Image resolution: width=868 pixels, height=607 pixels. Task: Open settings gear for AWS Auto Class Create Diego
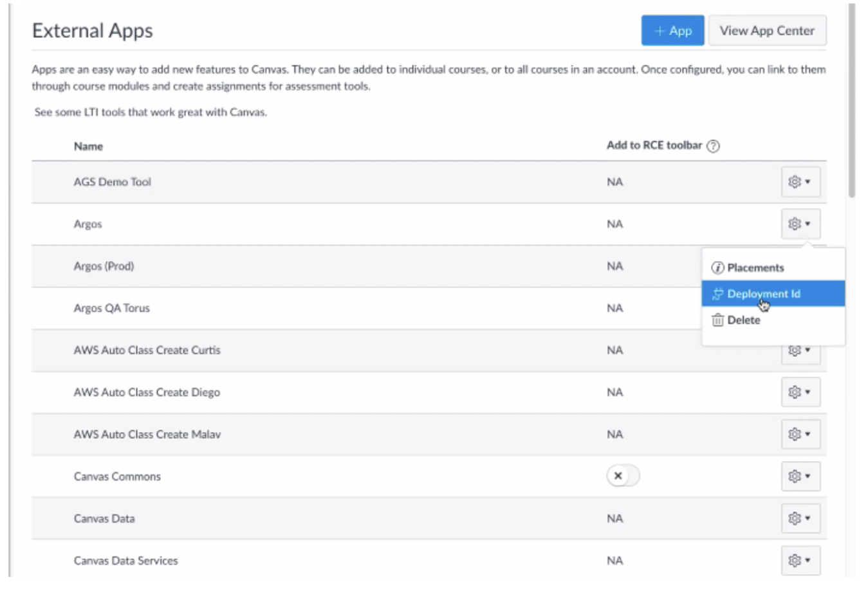[x=795, y=392]
